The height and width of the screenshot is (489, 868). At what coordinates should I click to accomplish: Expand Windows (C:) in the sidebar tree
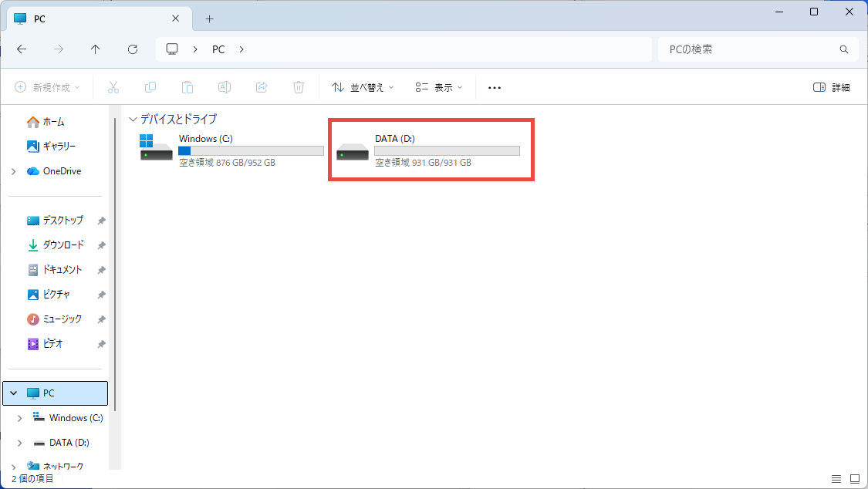tap(20, 418)
